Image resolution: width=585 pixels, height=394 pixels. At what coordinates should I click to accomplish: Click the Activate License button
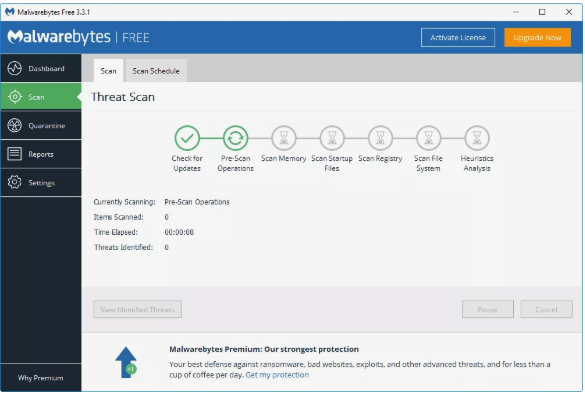pos(458,37)
